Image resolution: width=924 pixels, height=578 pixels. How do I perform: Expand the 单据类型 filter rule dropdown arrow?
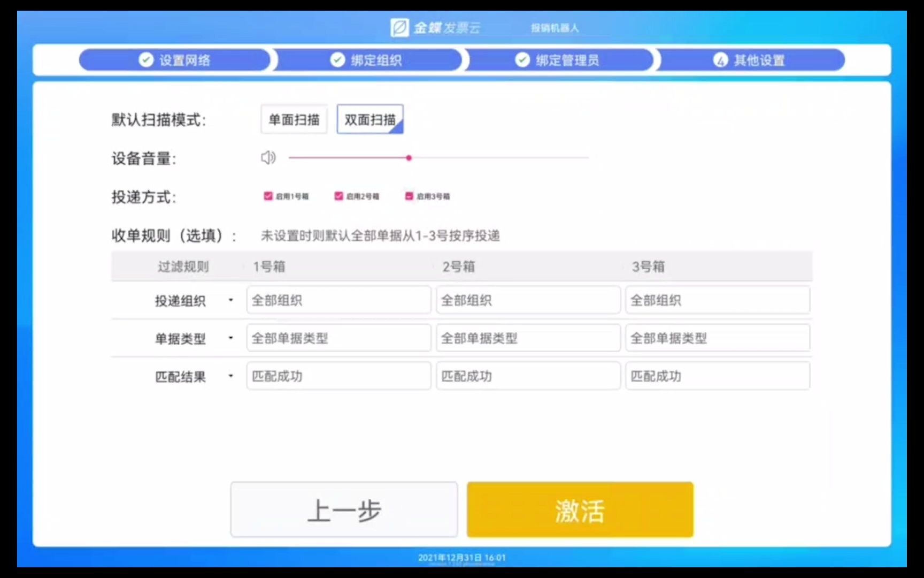231,338
